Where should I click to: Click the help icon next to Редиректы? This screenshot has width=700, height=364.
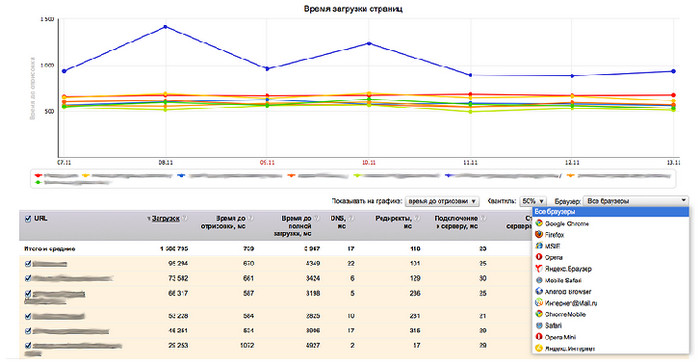417,218
